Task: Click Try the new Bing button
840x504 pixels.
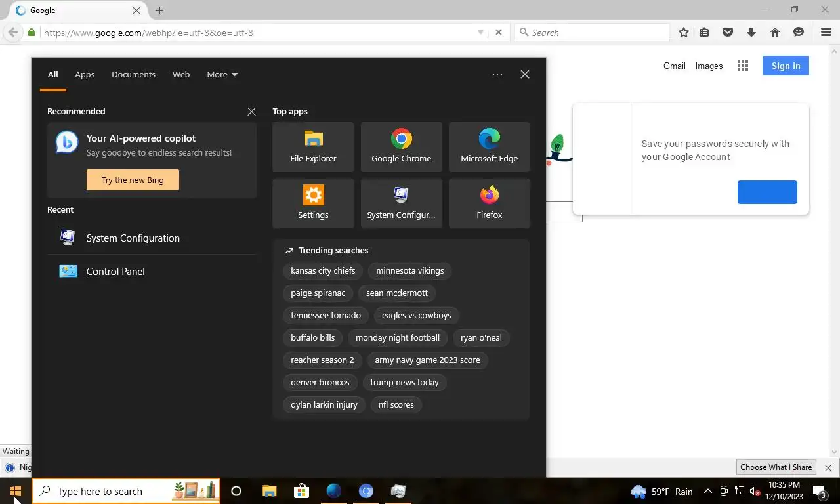Action: tap(133, 180)
